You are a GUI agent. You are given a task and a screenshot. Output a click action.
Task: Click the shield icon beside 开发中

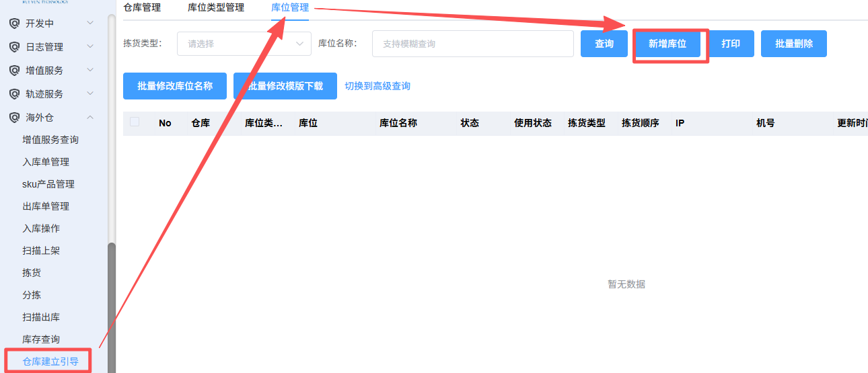coord(13,24)
